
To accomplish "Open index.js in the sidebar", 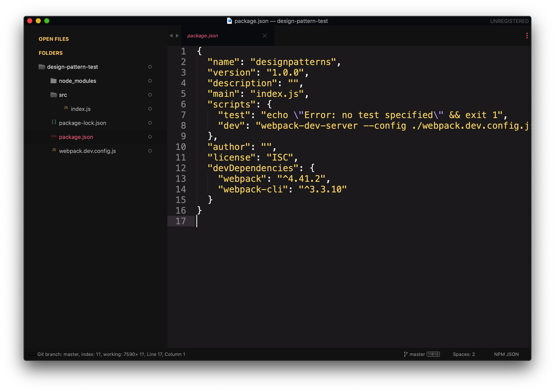I will click(x=81, y=109).
